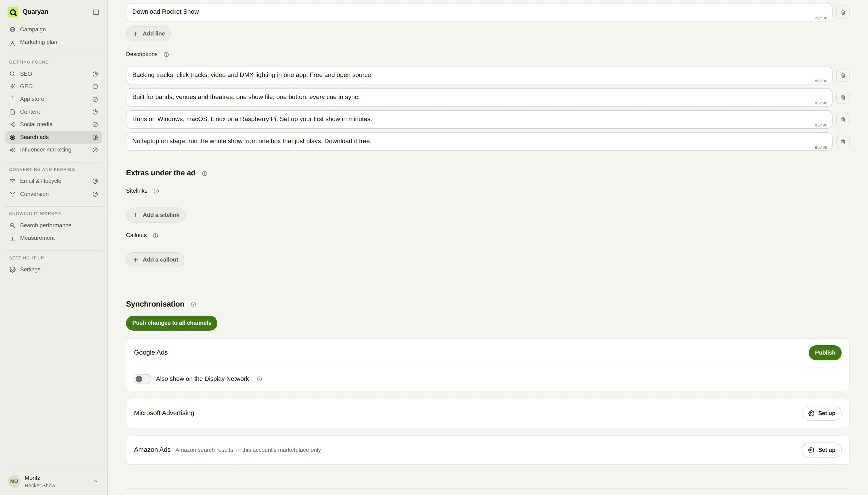Viewport: 868px width, 495px height.
Task: Delete the 'Built for bands' description
Action: point(843,98)
